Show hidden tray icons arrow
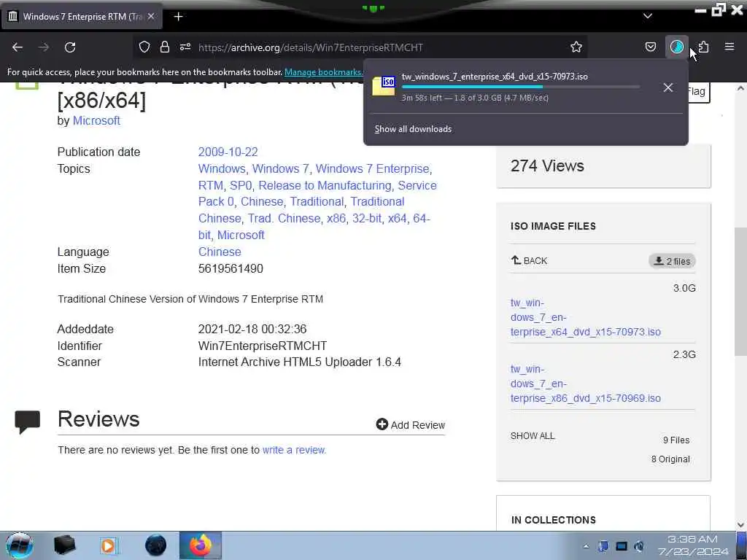Screen dimensions: 747x560 pos(586,546)
